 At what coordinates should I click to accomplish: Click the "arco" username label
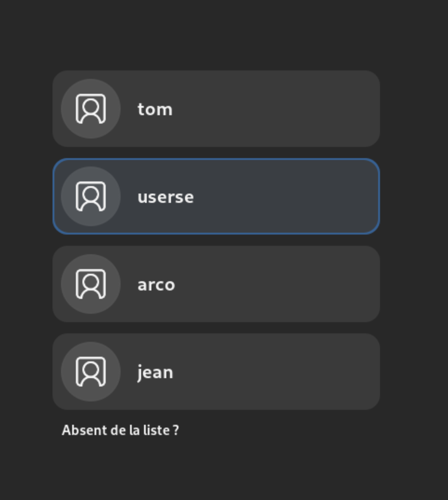(x=156, y=285)
